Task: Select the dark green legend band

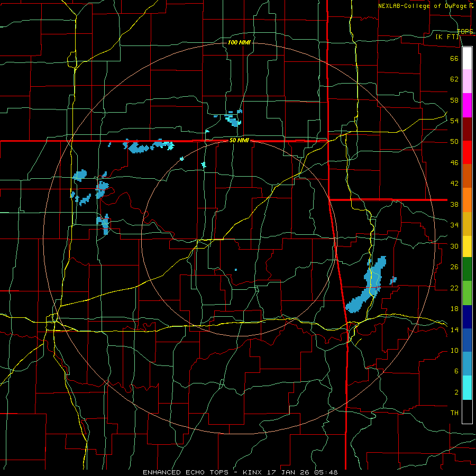Action: pyautogui.click(x=467, y=269)
